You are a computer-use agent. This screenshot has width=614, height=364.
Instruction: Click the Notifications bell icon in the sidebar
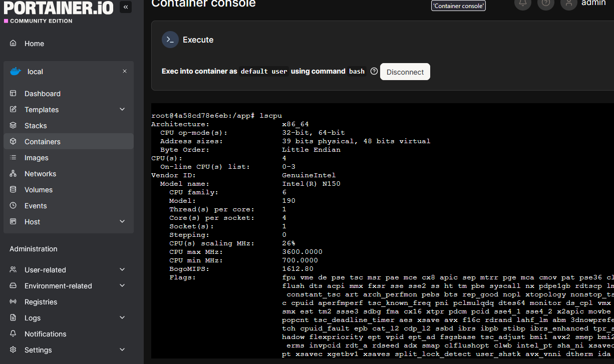14,334
